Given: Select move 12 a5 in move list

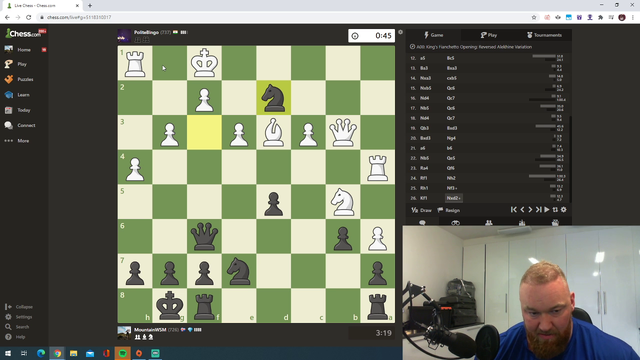Looking at the screenshot, I should (x=422, y=58).
